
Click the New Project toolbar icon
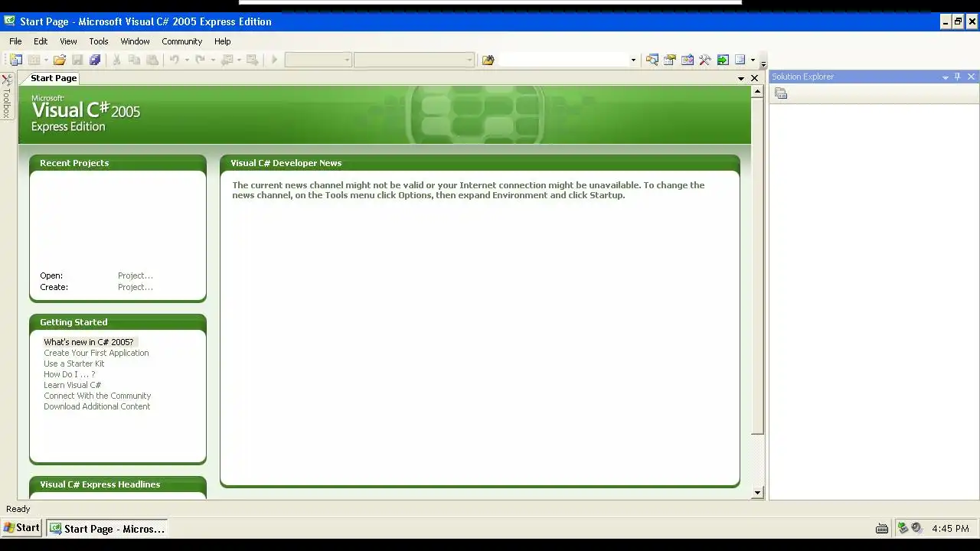coord(16,60)
